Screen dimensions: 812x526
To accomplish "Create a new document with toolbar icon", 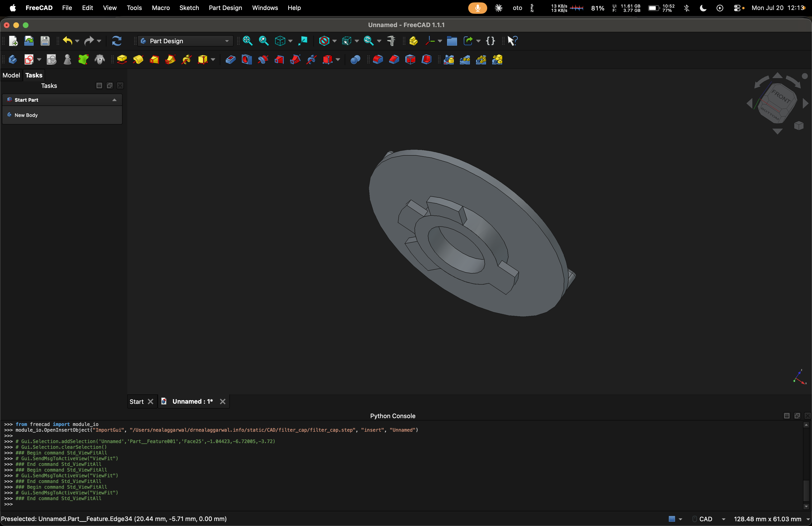I will pyautogui.click(x=13, y=41).
